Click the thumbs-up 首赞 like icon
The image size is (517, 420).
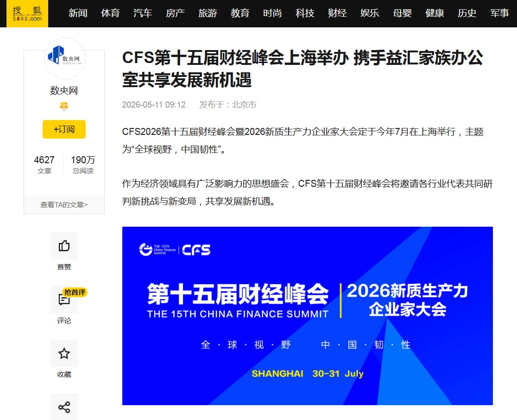click(64, 246)
